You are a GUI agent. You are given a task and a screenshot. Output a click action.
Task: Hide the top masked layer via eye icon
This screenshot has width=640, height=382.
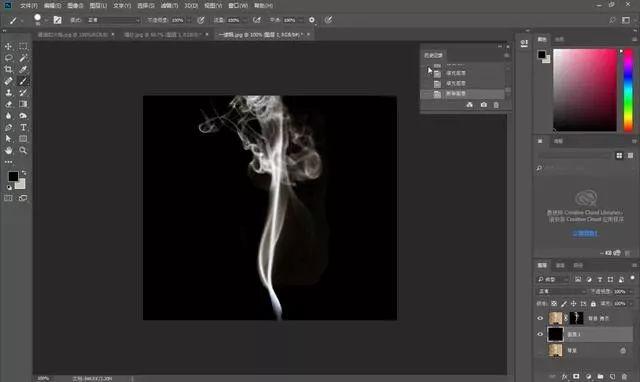540,318
